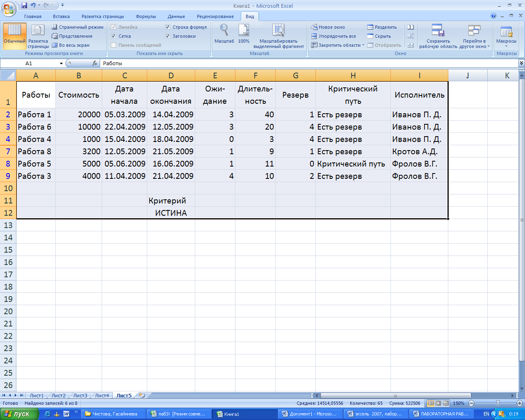Click zoom out minus in status bar
Viewport: 525px width, 420px height.
point(471,403)
